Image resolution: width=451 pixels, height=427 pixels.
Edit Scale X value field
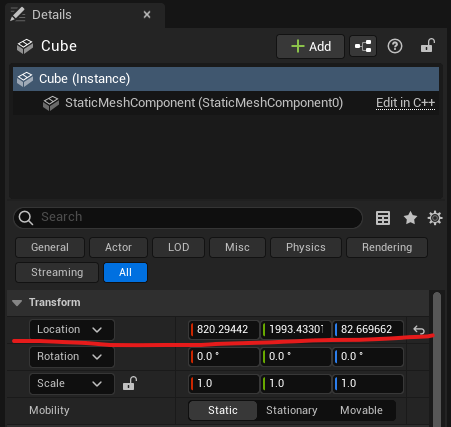(224, 384)
